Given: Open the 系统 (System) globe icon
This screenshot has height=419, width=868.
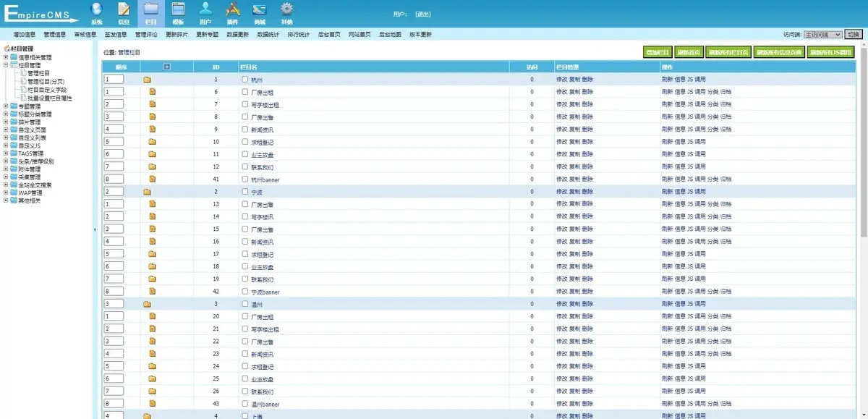Looking at the screenshot, I should (x=97, y=10).
